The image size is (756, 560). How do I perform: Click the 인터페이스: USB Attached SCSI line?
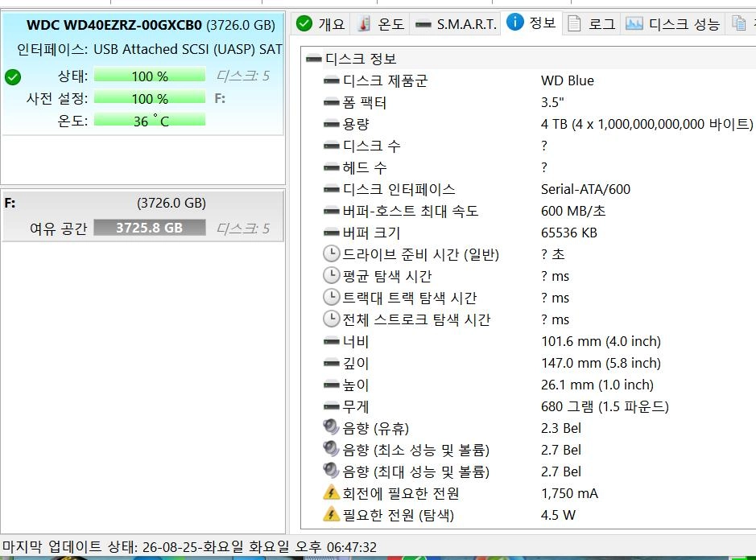point(150,49)
